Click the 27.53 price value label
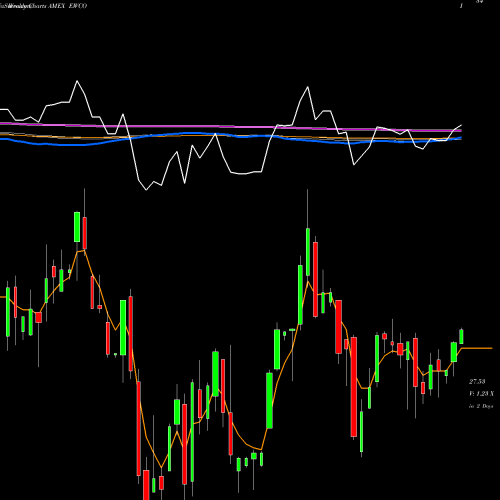The height and width of the screenshot is (500, 500). [x=477, y=381]
